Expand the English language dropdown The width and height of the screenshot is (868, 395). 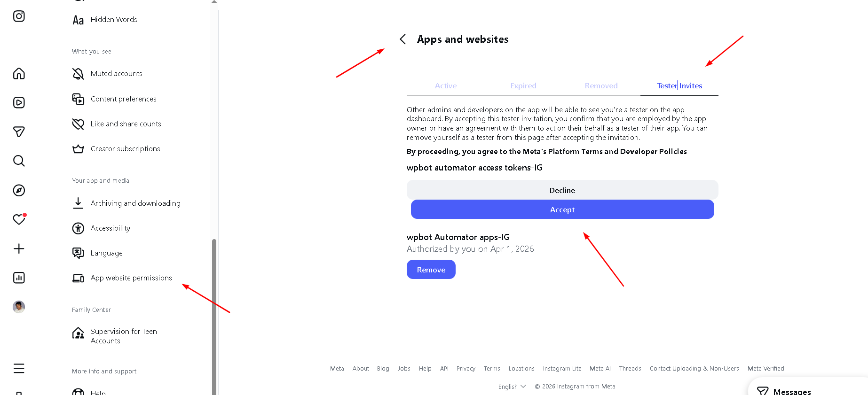512,387
